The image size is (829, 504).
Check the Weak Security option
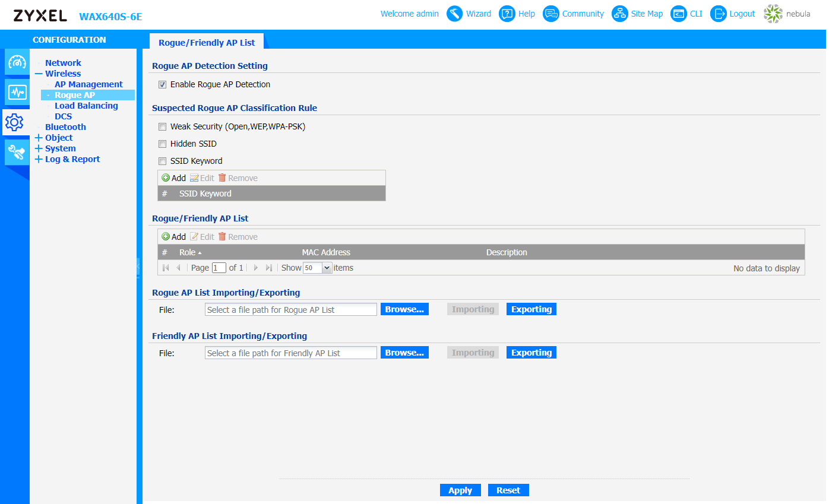pyautogui.click(x=162, y=127)
